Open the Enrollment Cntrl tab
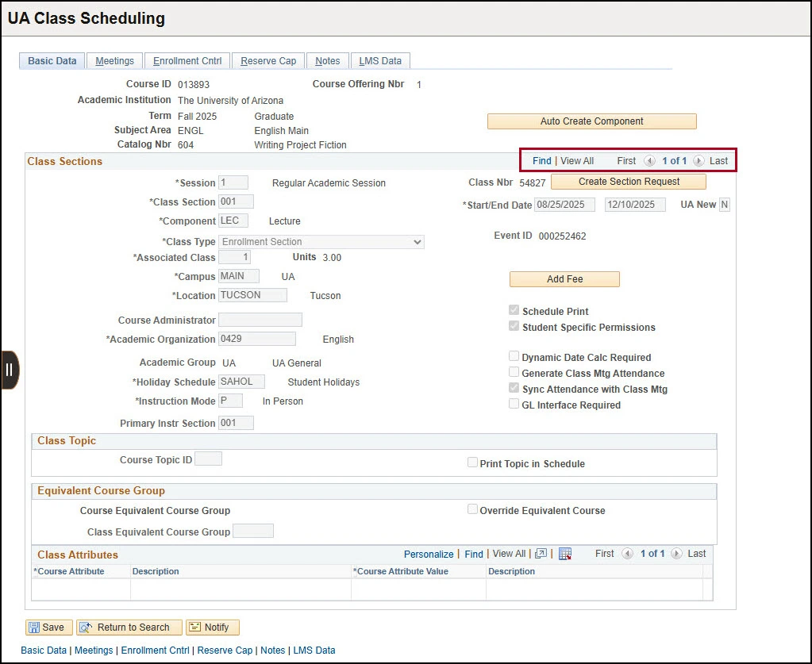The image size is (812, 664). [187, 61]
